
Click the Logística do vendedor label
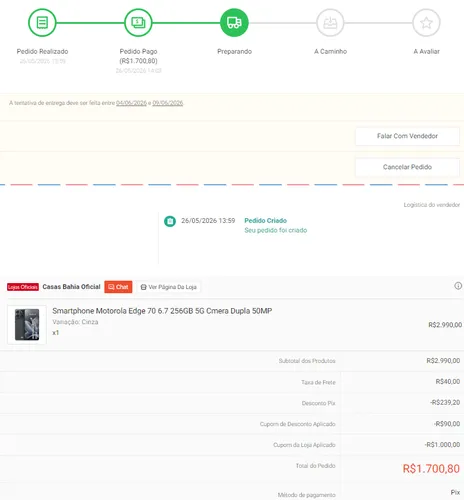tap(432, 205)
